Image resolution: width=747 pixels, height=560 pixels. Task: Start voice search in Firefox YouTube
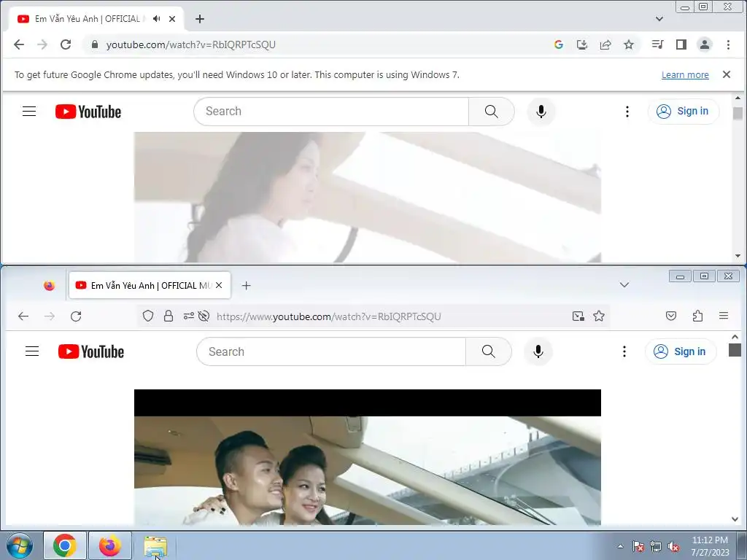pyautogui.click(x=538, y=351)
